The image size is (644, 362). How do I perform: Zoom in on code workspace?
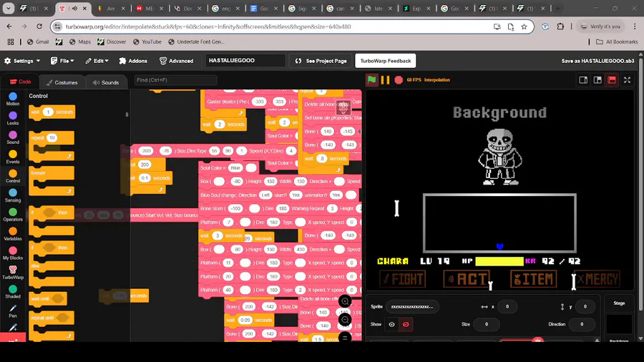click(x=345, y=302)
